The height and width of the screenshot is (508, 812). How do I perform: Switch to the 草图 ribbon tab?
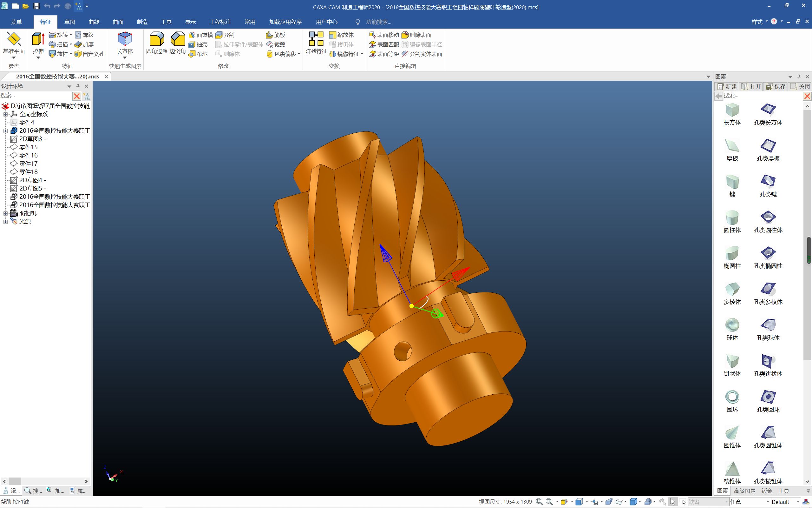70,22
